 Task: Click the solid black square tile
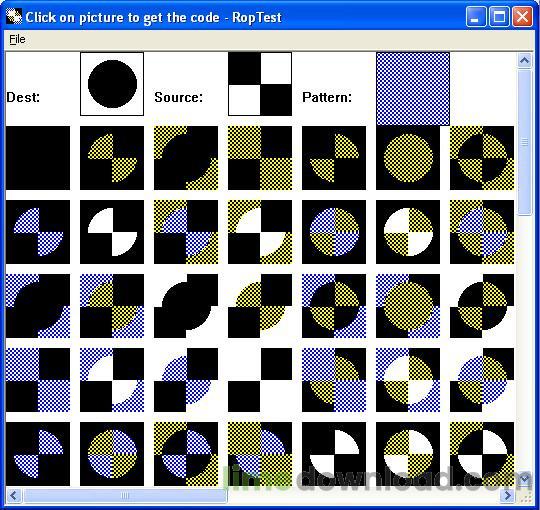point(38,158)
